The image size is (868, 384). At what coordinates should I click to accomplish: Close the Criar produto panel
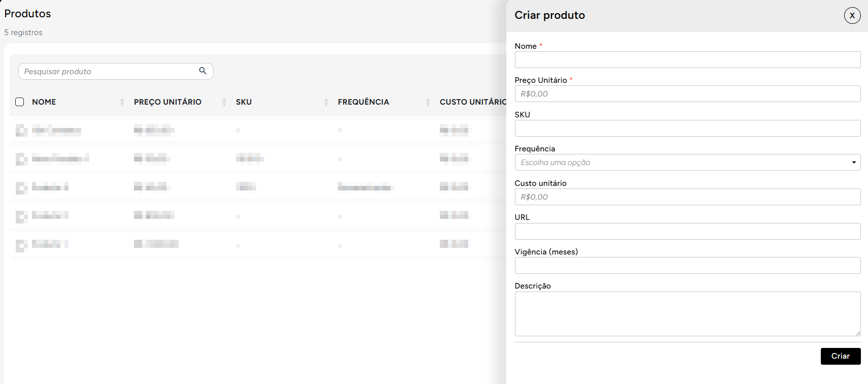pyautogui.click(x=852, y=15)
